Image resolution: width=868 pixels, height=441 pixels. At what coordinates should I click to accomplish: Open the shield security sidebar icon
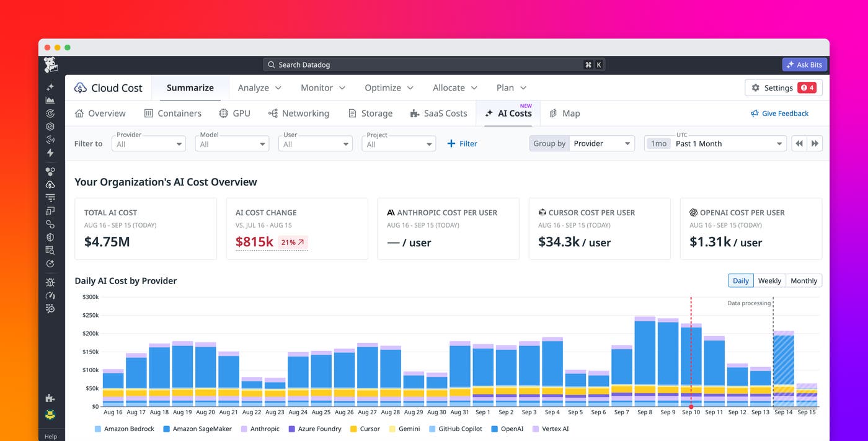[x=50, y=237]
